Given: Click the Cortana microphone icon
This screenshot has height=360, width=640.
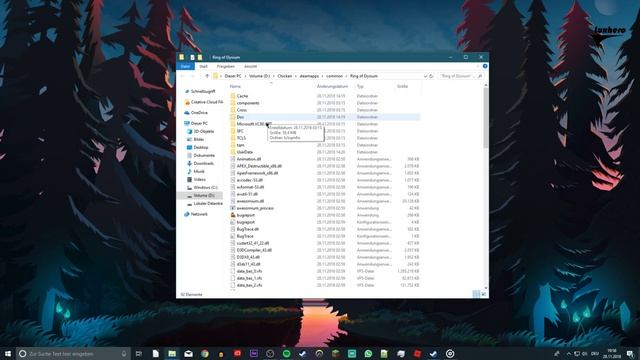Looking at the screenshot, I should (124, 353).
